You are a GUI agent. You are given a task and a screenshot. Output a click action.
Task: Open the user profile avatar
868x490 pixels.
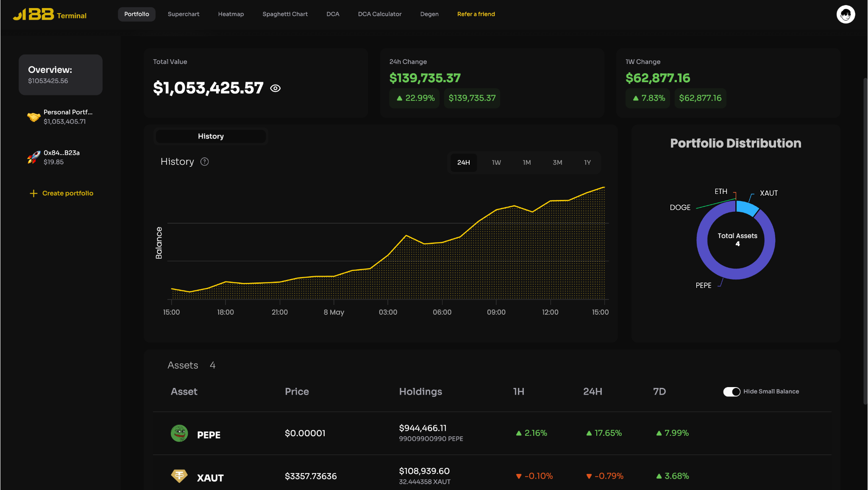(x=846, y=14)
